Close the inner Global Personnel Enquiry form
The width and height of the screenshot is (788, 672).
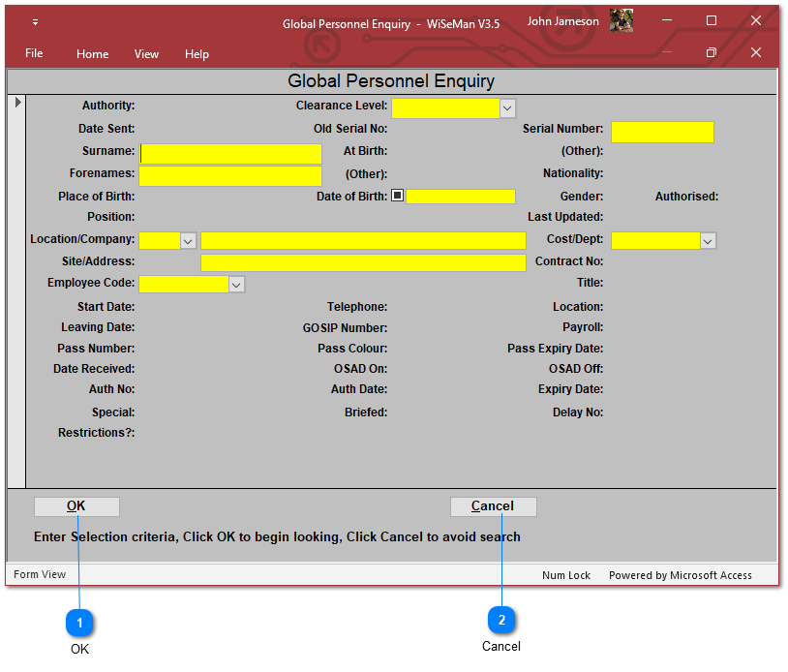coord(756,52)
